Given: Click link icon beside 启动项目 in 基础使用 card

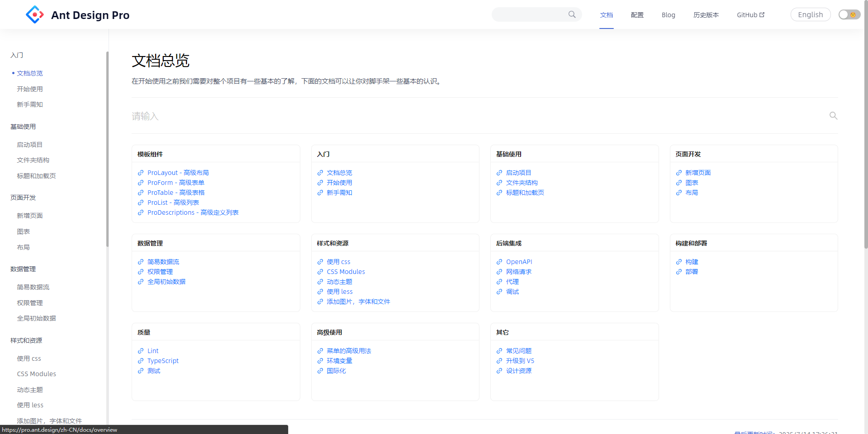Looking at the screenshot, I should coord(499,173).
